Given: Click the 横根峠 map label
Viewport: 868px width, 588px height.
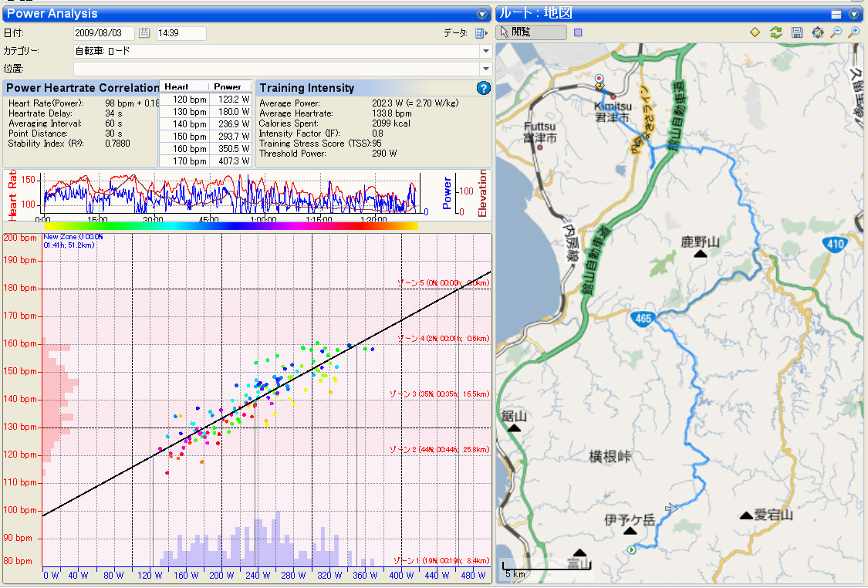Looking at the screenshot, I should [x=610, y=457].
